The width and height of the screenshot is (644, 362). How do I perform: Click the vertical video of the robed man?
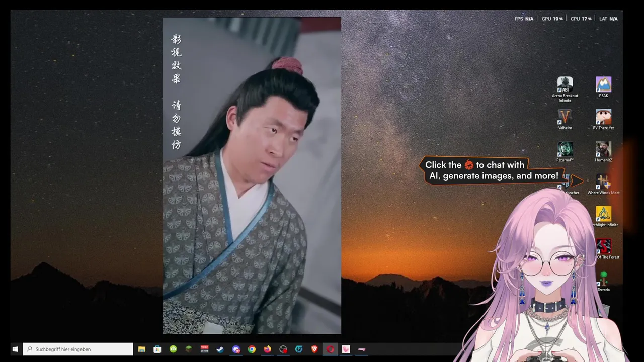pyautogui.click(x=252, y=176)
